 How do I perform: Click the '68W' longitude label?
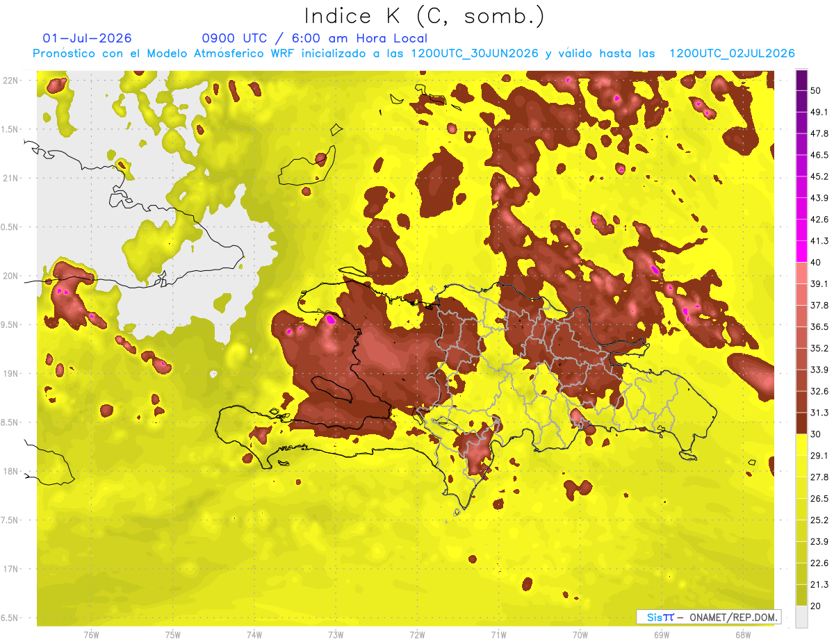pos(742,634)
